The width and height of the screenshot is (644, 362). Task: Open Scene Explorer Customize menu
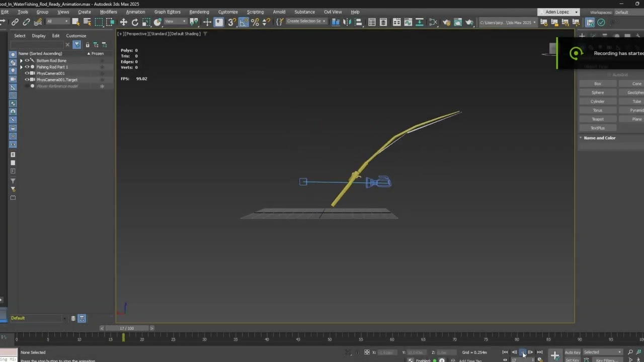(x=76, y=36)
